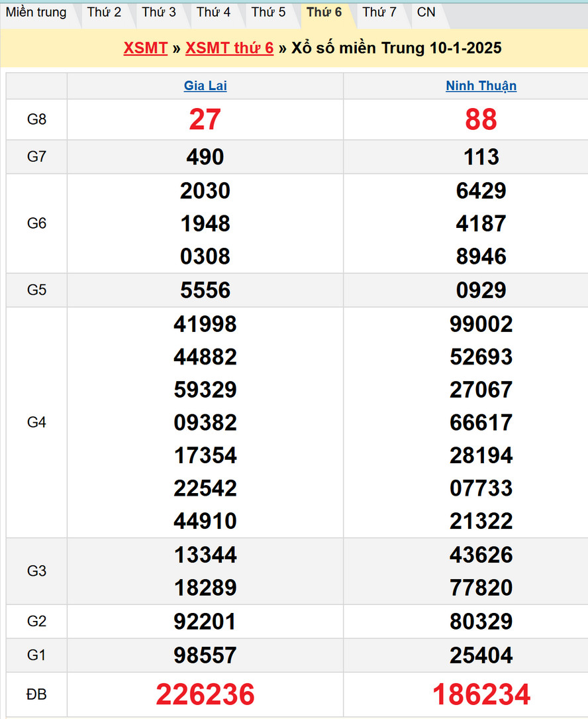
Task: Click the G4 row label
Action: (36, 422)
